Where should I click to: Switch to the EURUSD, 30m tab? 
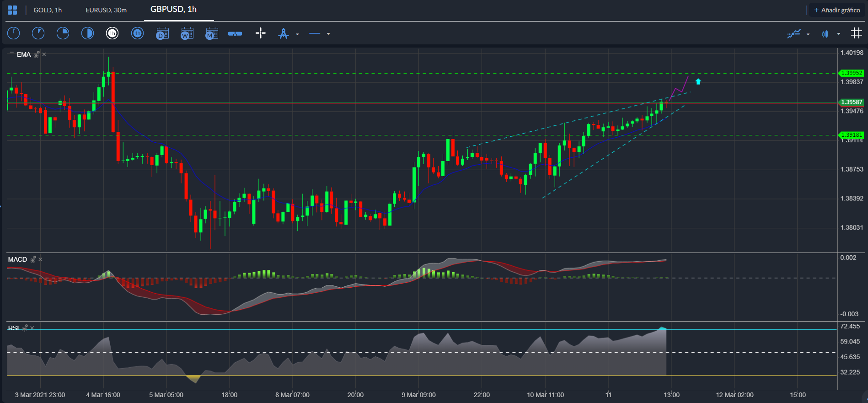[106, 10]
